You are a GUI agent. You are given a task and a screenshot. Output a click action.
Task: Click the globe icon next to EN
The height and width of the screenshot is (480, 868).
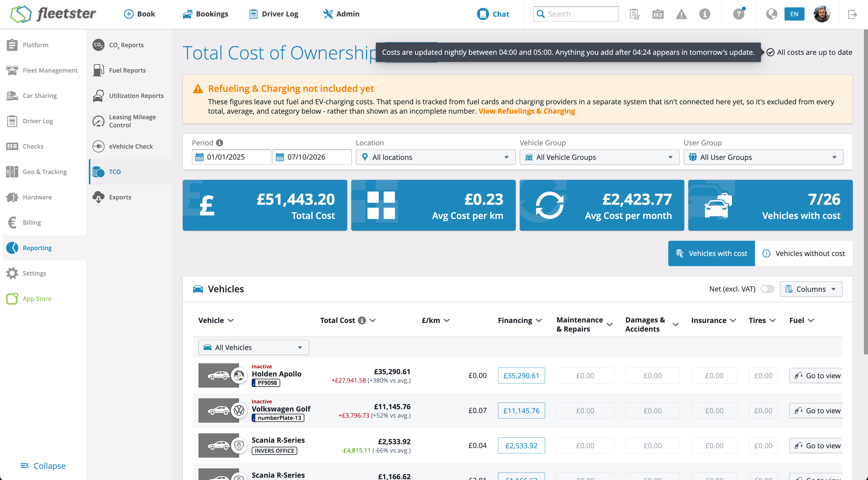pos(772,14)
